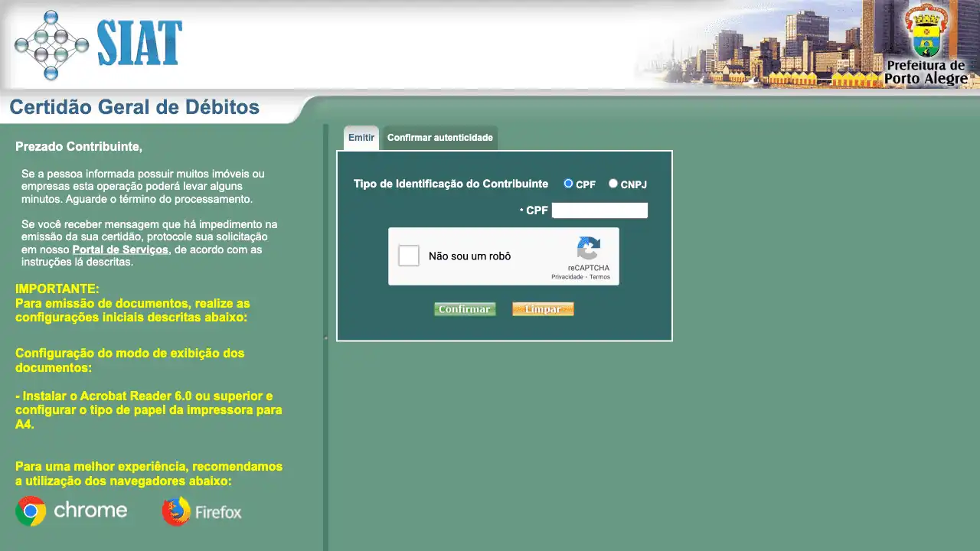Select the CPF radio button
The image size is (980, 551).
568,184
